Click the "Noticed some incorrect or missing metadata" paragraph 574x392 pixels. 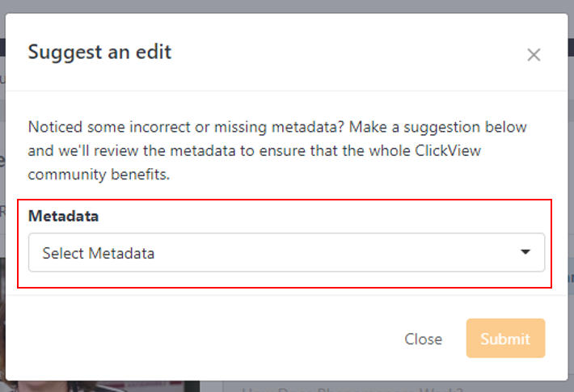pyautogui.click(x=277, y=151)
